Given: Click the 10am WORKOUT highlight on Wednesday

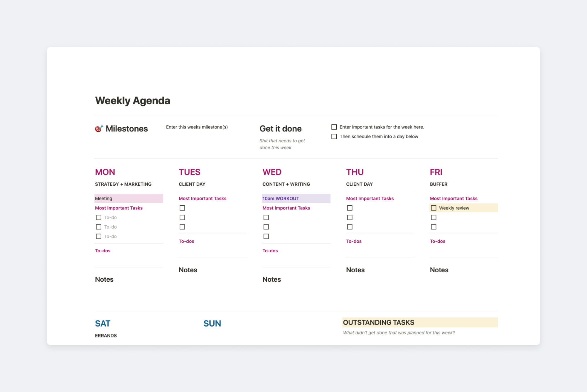Looking at the screenshot, I should point(296,199).
